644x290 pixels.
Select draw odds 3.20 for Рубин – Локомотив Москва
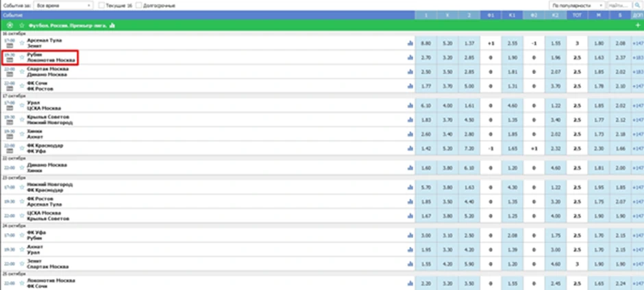point(447,58)
